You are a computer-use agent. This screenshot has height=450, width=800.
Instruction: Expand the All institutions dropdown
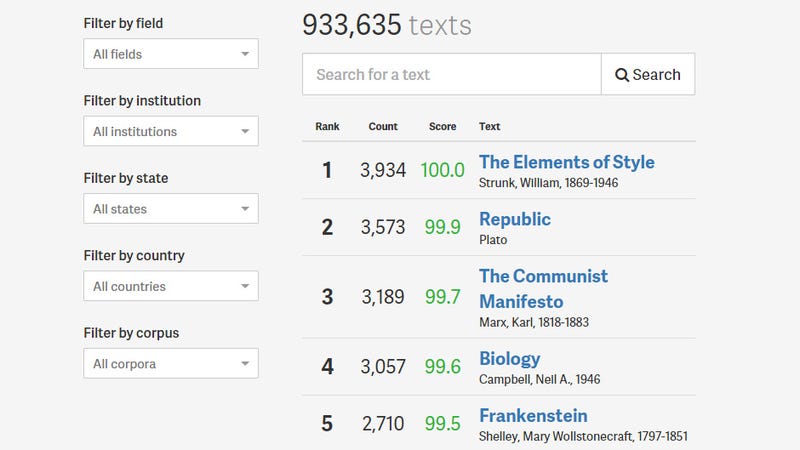tap(171, 131)
